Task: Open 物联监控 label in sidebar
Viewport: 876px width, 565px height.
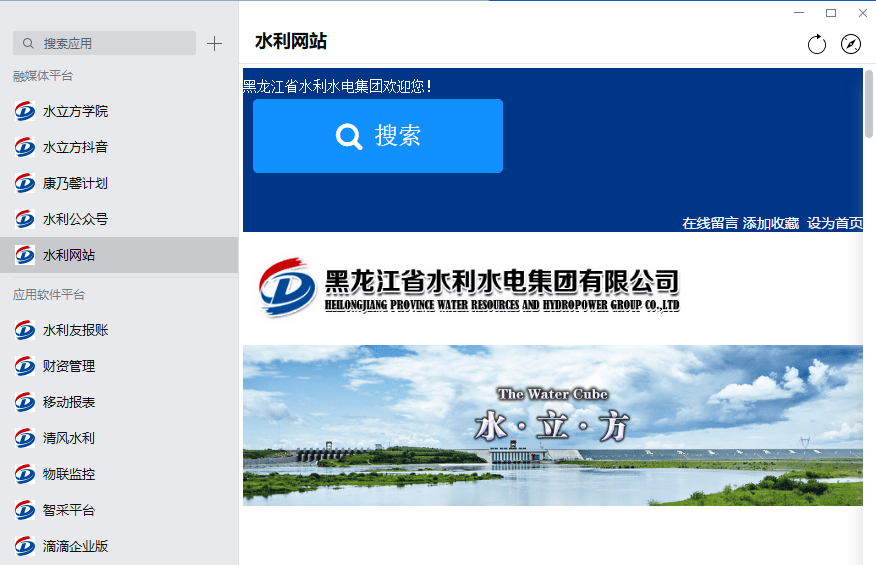Action: pos(69,474)
